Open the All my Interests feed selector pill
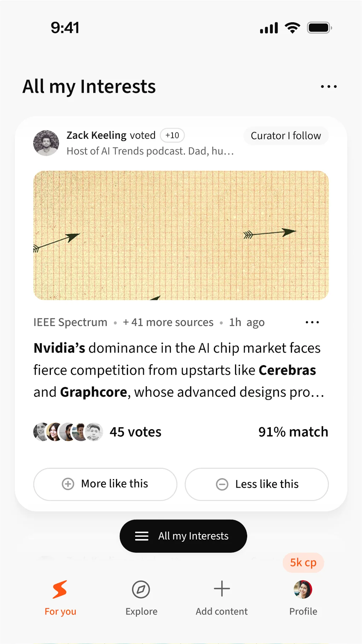362x644 pixels. click(183, 536)
